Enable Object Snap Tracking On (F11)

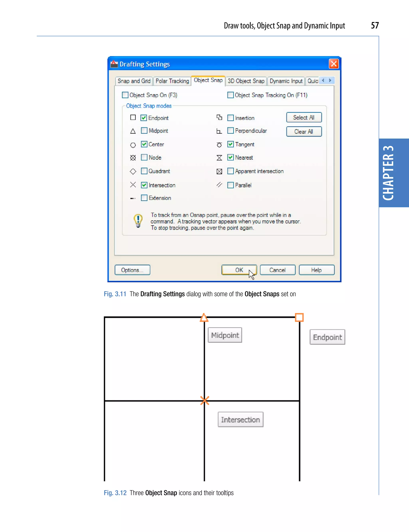point(230,95)
